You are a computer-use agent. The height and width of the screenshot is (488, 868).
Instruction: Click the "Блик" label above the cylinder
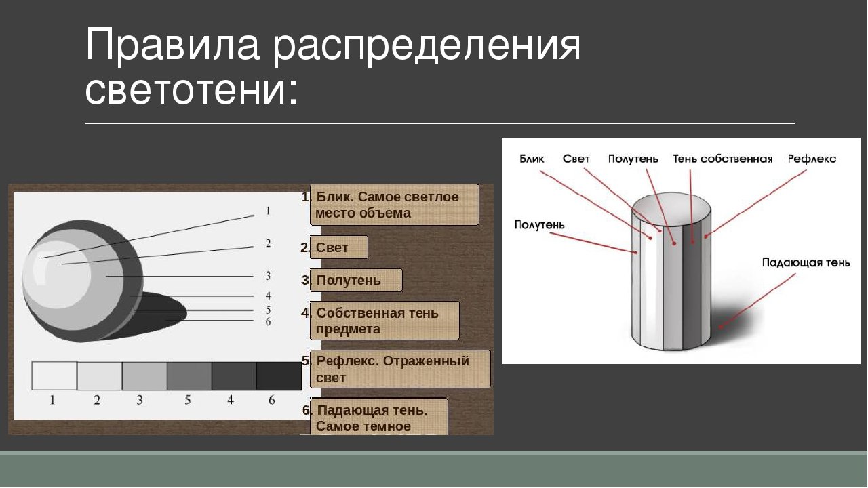(x=532, y=159)
